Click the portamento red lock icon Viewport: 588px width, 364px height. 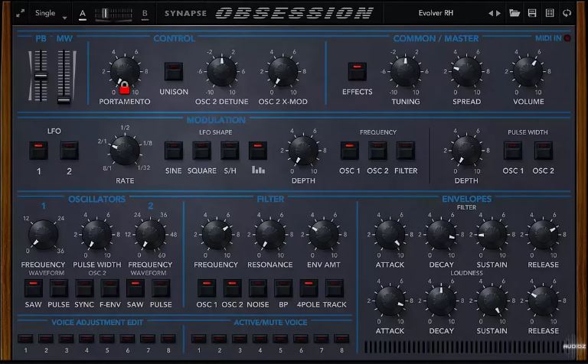tap(125, 88)
